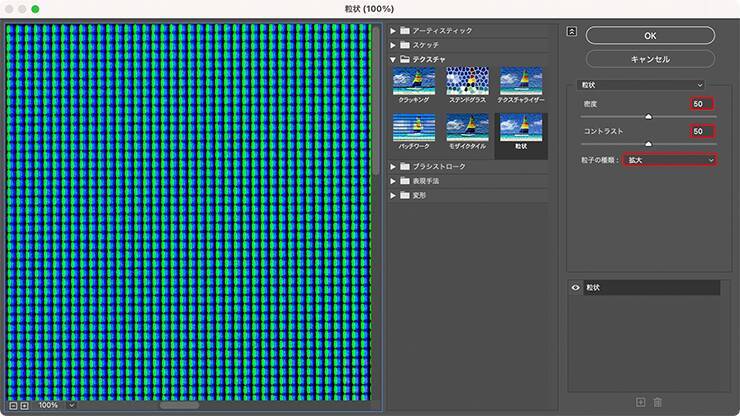Click the zoom in plus button

pos(24,405)
